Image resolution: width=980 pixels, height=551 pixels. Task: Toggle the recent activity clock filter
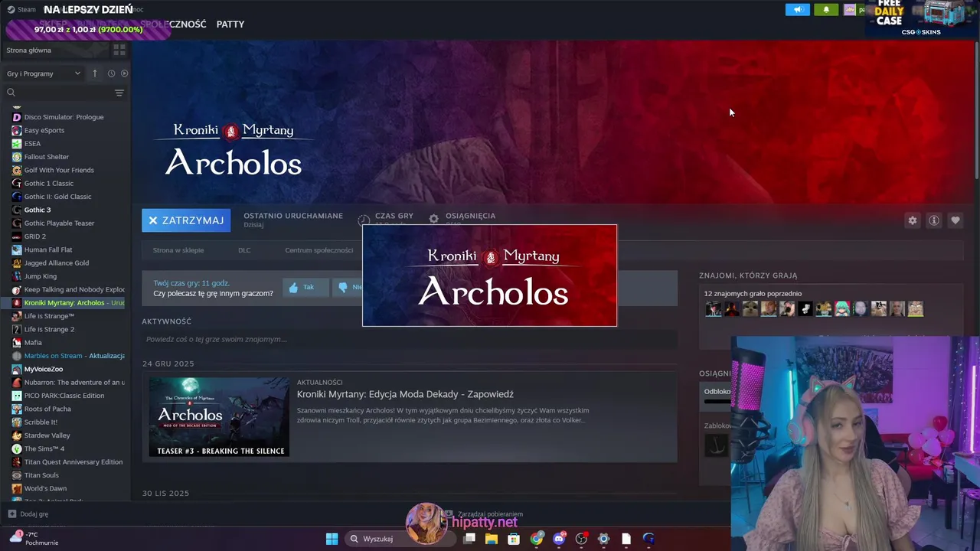pos(111,73)
